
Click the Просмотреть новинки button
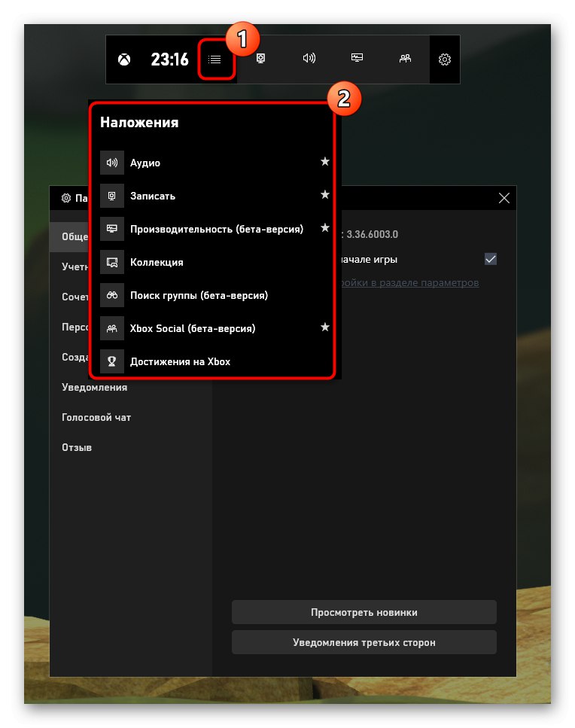point(364,612)
